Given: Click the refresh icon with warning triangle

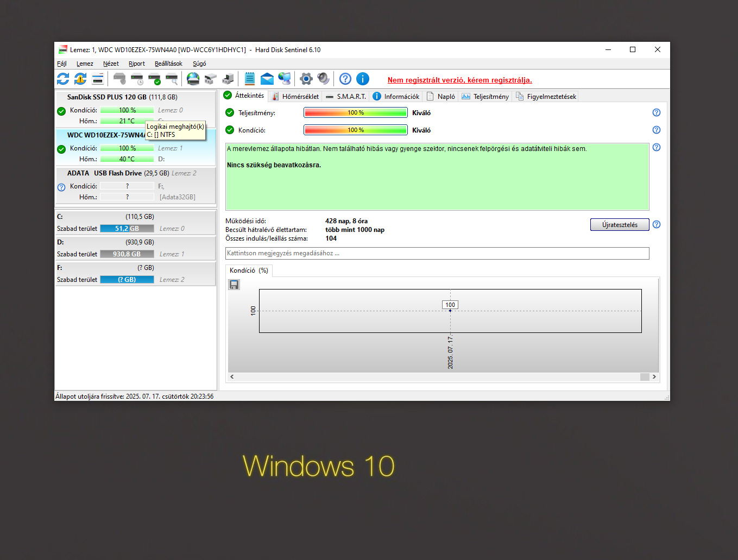Looking at the screenshot, I should click(x=80, y=79).
